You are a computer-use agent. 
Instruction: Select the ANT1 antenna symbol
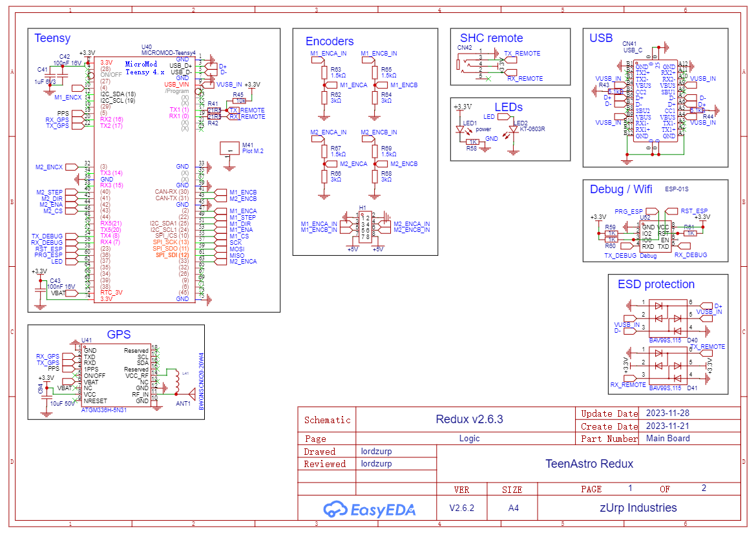point(192,393)
